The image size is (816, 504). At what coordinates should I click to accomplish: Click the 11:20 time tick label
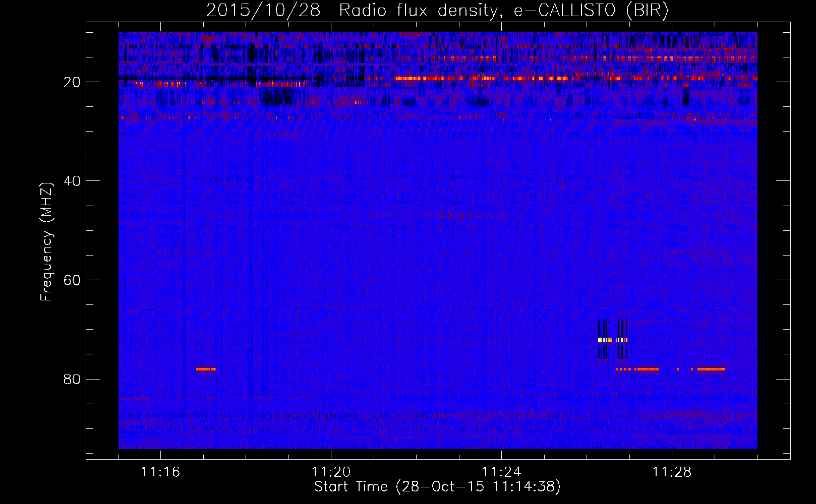pyautogui.click(x=331, y=472)
